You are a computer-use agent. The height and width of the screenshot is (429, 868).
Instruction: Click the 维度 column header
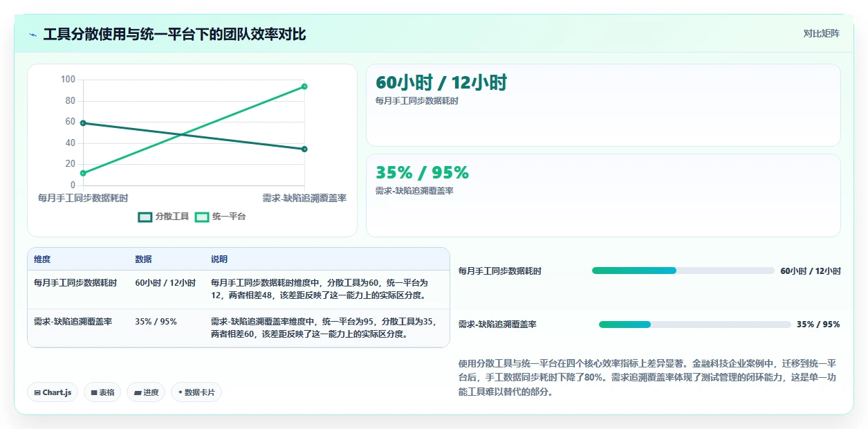click(42, 259)
